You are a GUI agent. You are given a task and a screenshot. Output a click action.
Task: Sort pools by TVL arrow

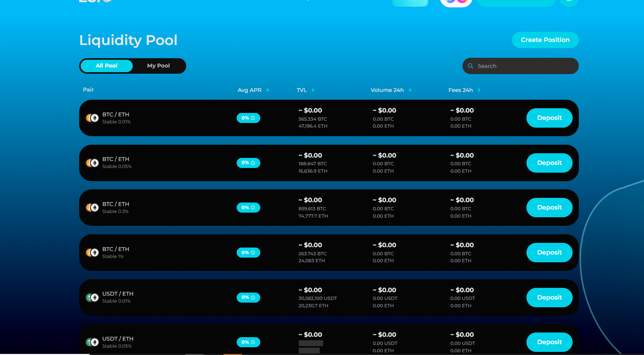click(x=313, y=90)
